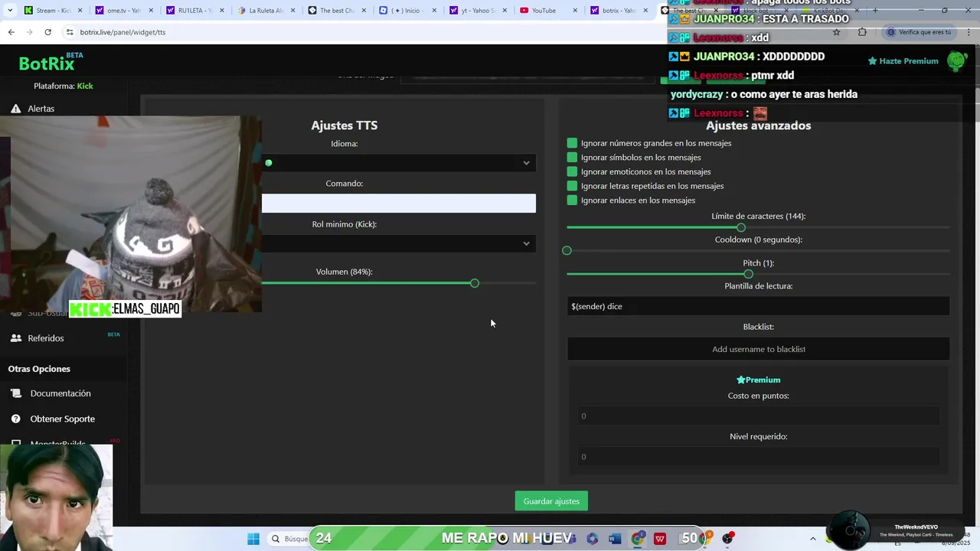Image resolution: width=980 pixels, height=551 pixels.
Task: Switch to the Stream - Kick tab
Action: [x=52, y=11]
